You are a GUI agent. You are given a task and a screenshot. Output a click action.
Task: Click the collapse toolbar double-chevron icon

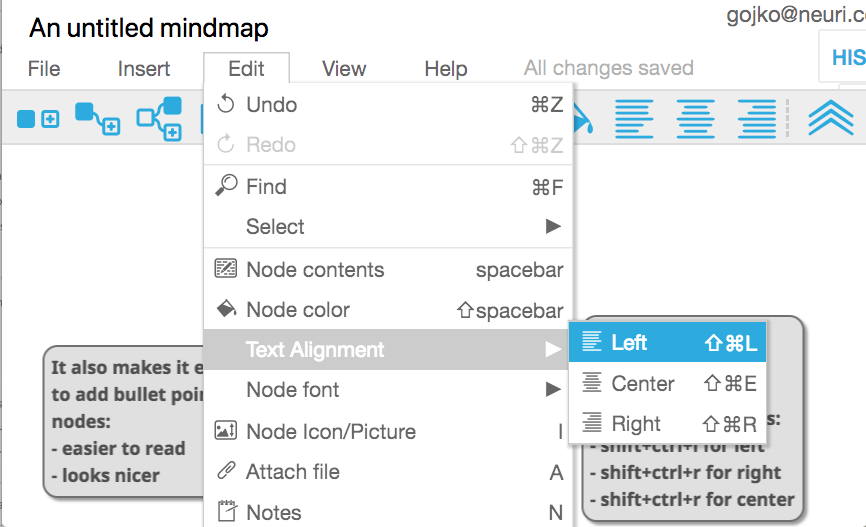click(x=831, y=118)
